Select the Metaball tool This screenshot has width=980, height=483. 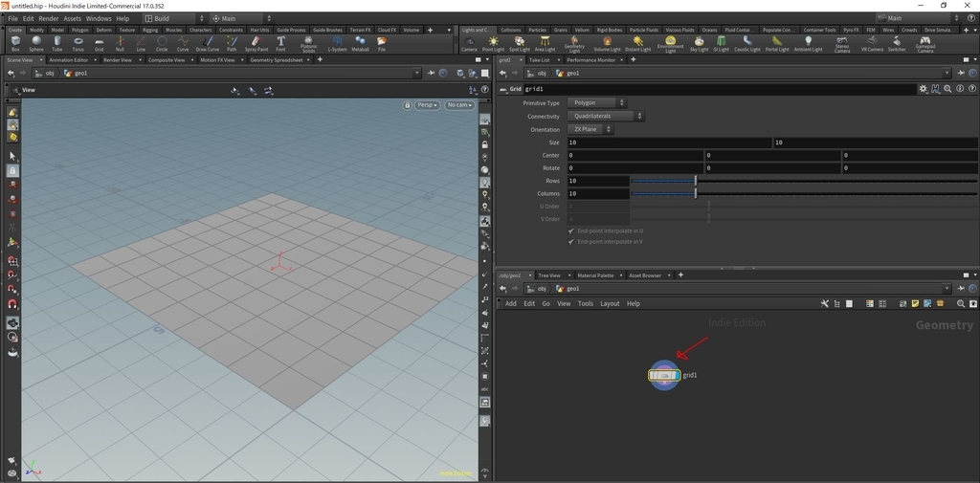pyautogui.click(x=360, y=43)
